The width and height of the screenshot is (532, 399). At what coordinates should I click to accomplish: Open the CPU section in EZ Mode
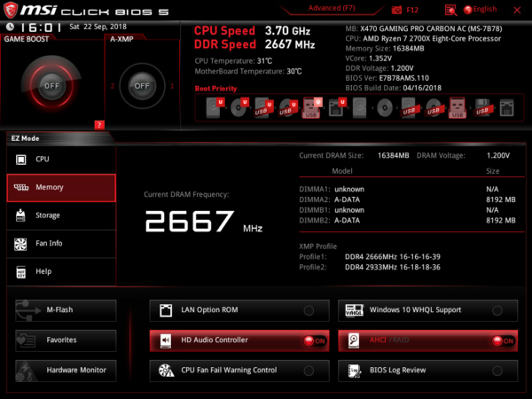click(61, 160)
